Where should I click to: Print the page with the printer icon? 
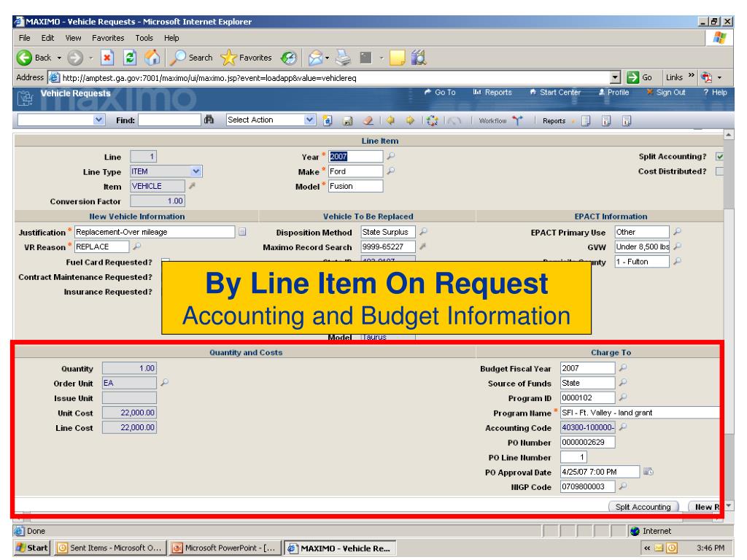343,58
